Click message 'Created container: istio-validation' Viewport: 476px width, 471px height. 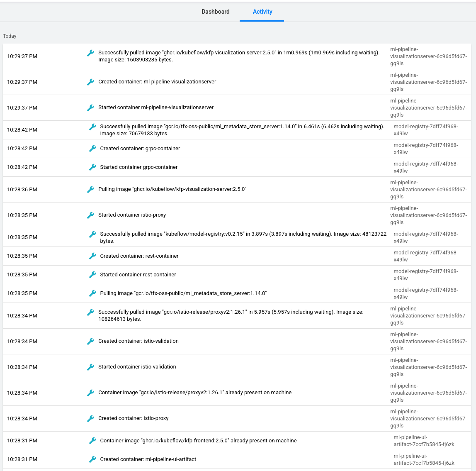(x=138, y=341)
